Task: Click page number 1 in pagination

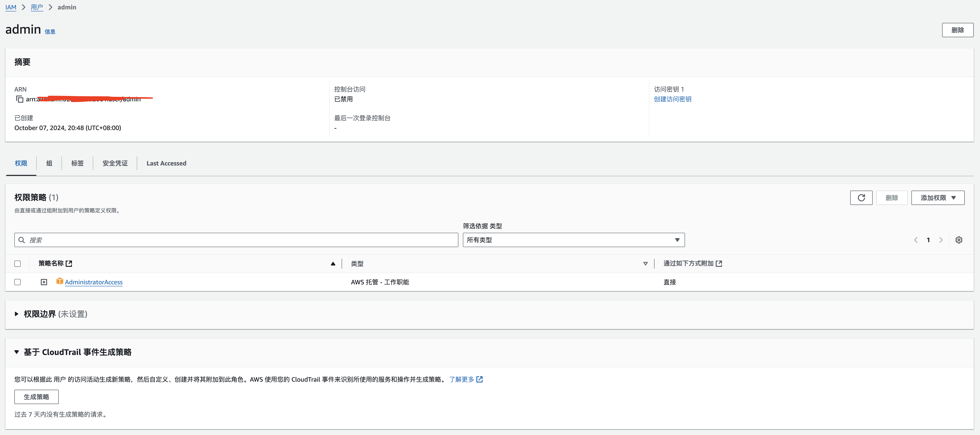Action: [928, 240]
